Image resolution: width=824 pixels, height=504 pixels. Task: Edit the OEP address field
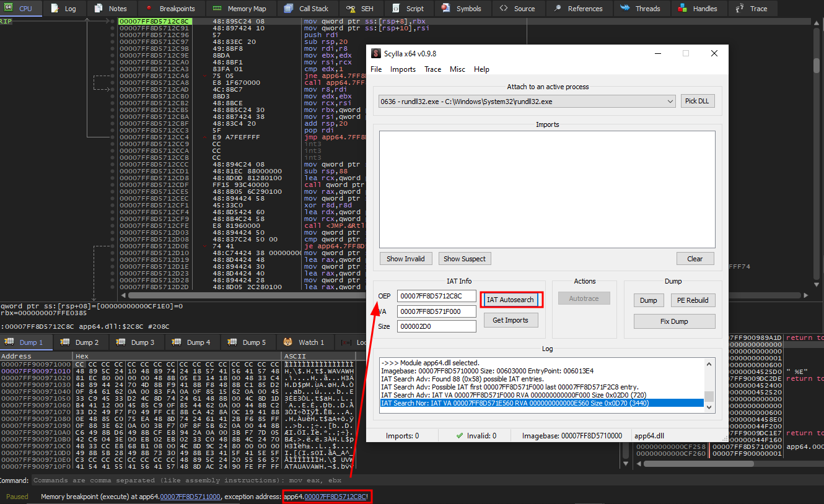click(x=436, y=297)
